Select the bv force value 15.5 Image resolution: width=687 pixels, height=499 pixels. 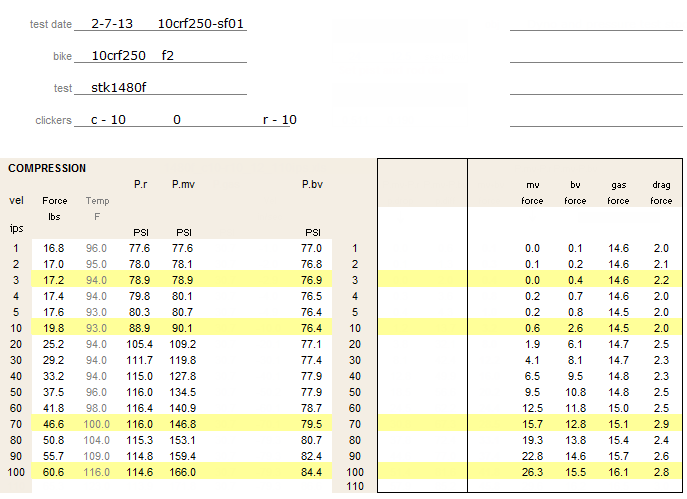574,471
